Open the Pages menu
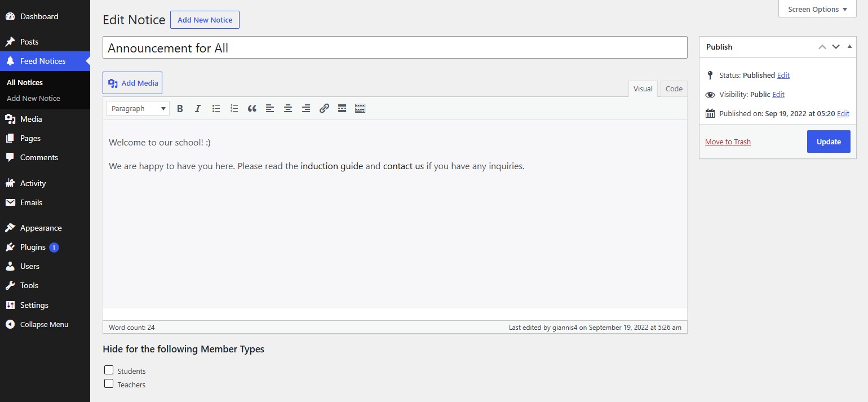868x402 pixels. click(45, 138)
